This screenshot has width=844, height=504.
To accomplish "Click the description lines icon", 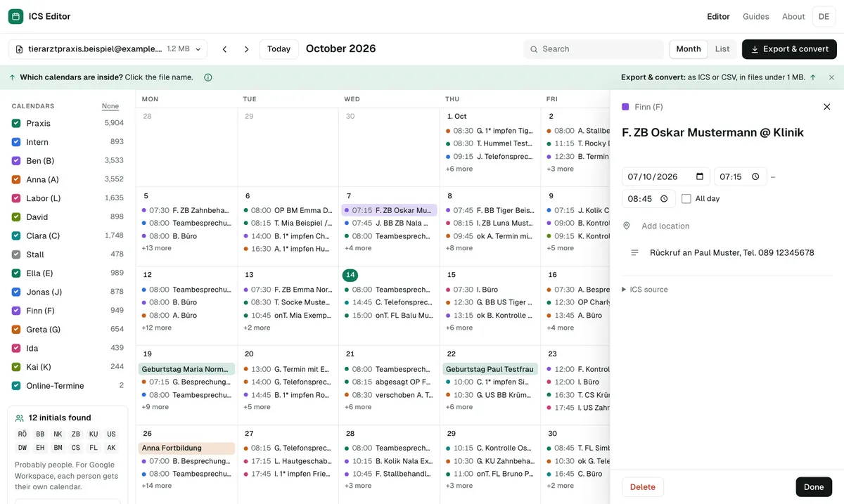I will [634, 252].
